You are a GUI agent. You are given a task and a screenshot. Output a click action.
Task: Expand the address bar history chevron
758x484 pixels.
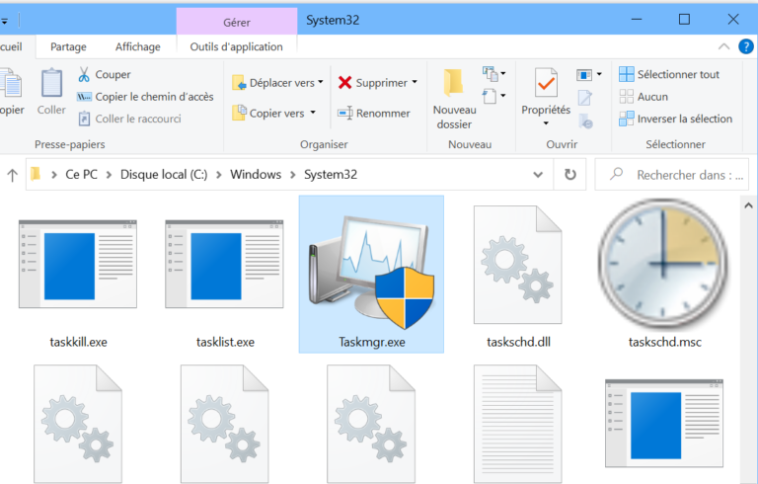click(538, 175)
